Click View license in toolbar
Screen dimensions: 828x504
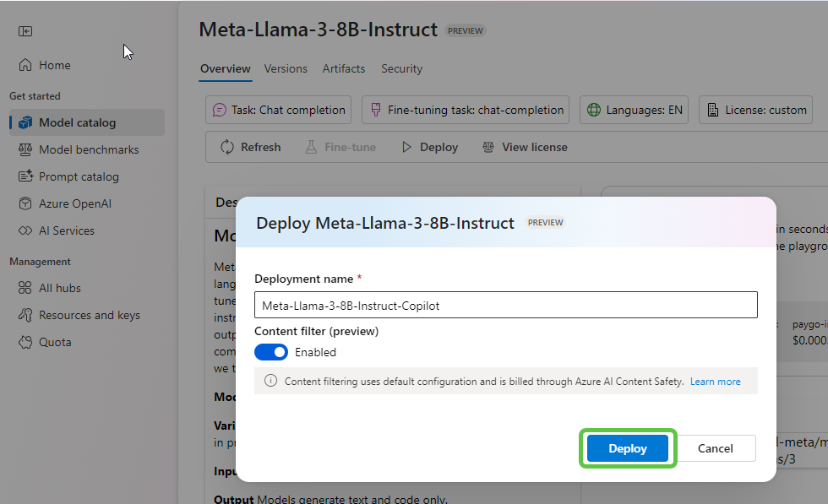(525, 147)
